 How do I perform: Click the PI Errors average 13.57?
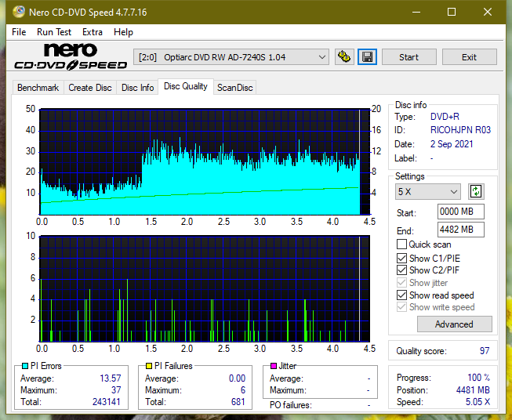point(111,378)
